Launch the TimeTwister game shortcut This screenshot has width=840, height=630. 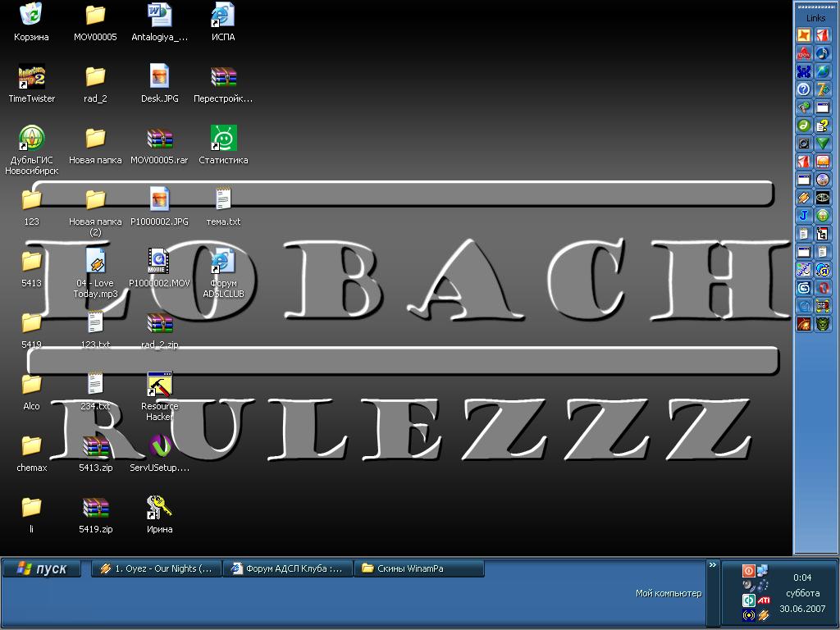[x=32, y=83]
